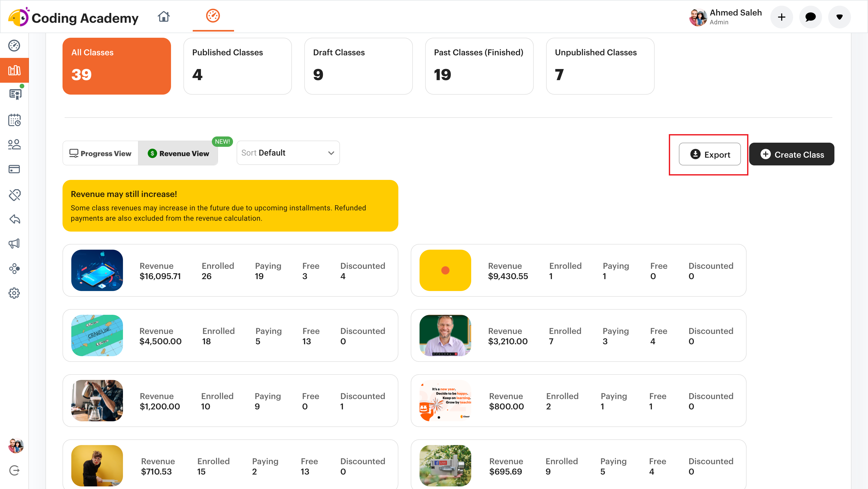Open the class thumbnail with $16,095.71 revenue
Viewport: 868px width, 489px height.
pos(97,270)
